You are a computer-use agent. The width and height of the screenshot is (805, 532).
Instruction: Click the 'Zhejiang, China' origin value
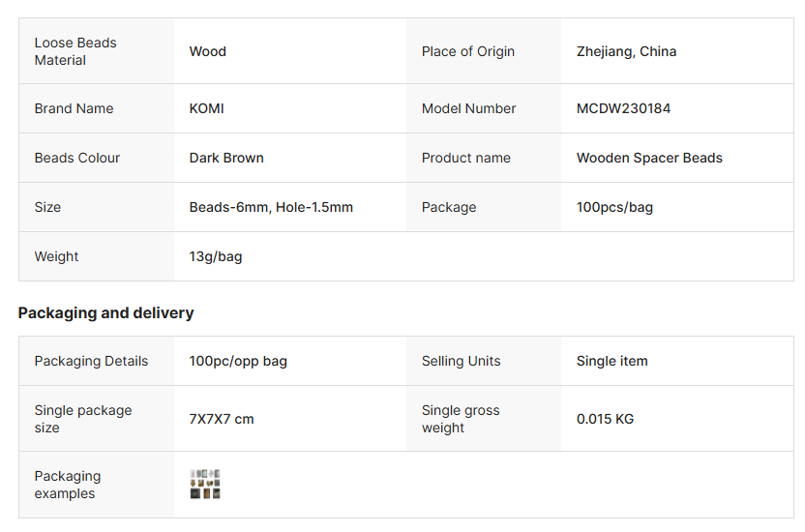626,51
